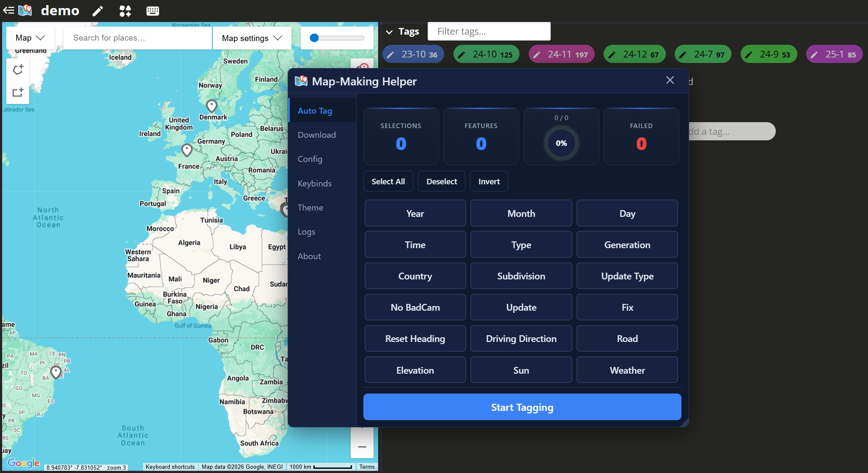The image size is (868, 473).
Task: Select the rectangle selection tool on map
Action: point(18,92)
